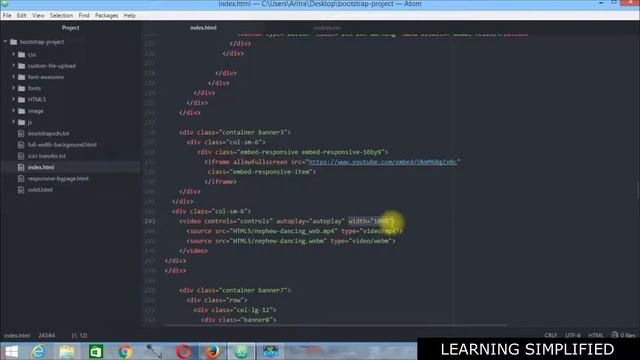Viewport: 640px width, 360px height.
Task: Click the fonts folder icon
Action: [22, 88]
